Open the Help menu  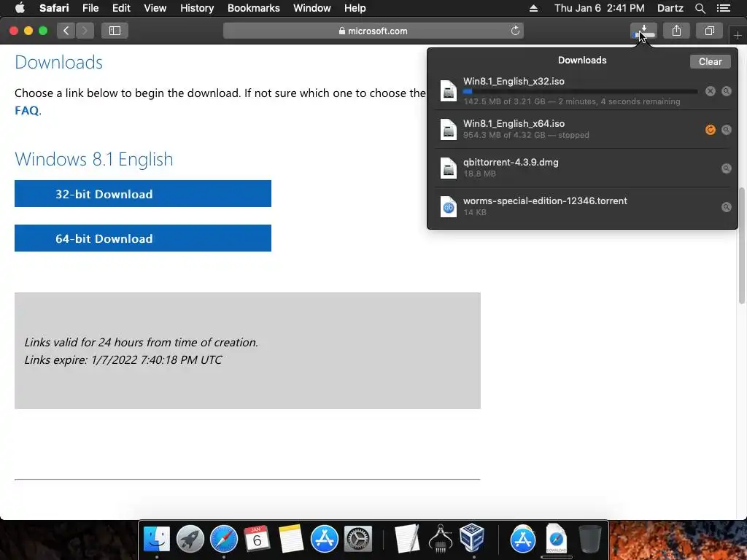tap(355, 8)
